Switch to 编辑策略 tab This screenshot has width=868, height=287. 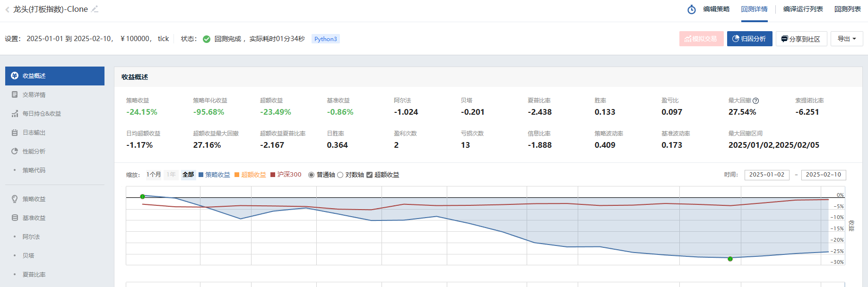pos(716,9)
